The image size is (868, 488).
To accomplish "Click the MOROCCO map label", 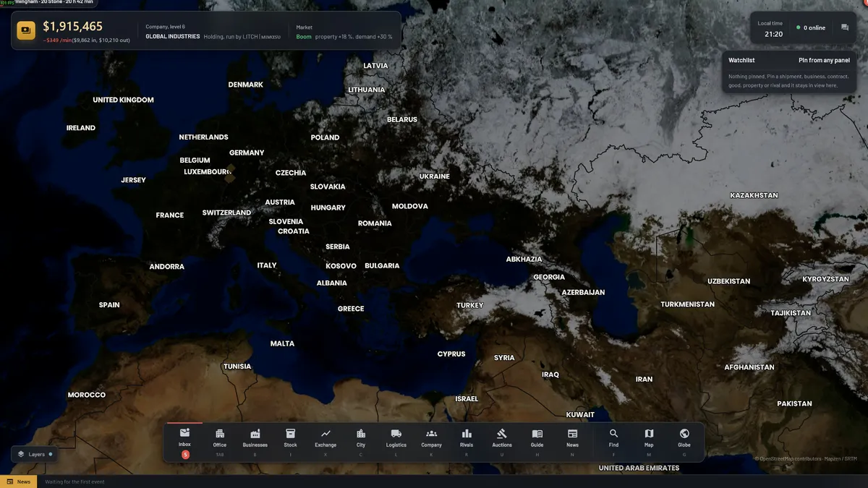I will pos(87,395).
